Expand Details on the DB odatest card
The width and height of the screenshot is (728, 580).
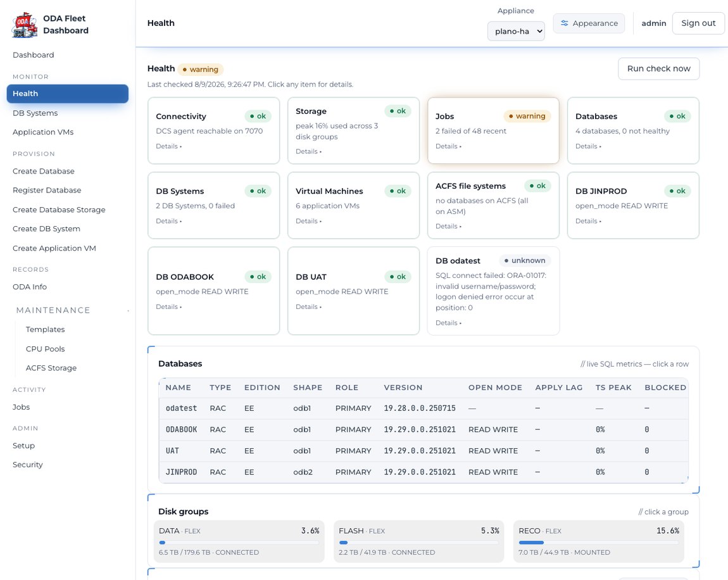click(x=448, y=323)
